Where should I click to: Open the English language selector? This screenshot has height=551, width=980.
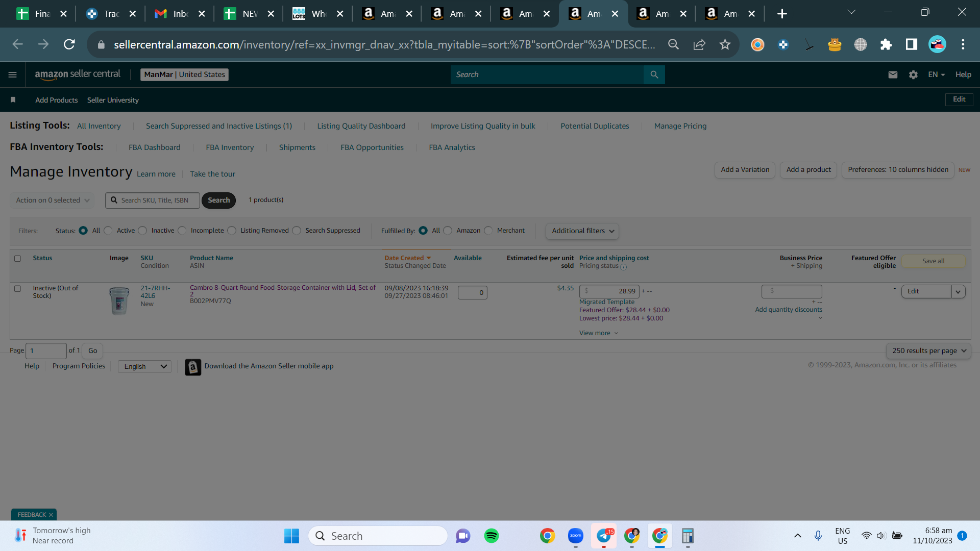(145, 366)
